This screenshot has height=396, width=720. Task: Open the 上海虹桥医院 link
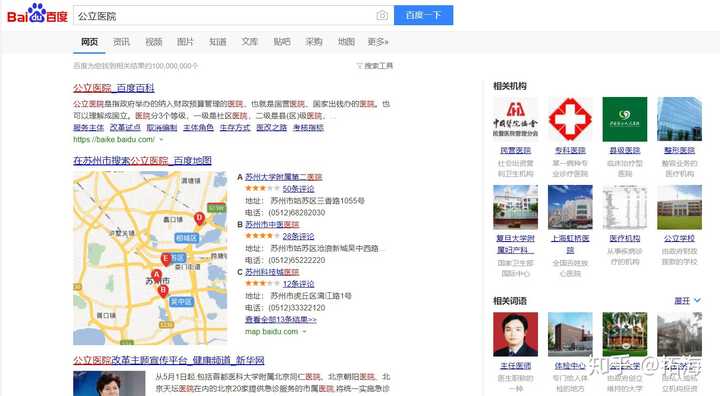click(x=570, y=244)
